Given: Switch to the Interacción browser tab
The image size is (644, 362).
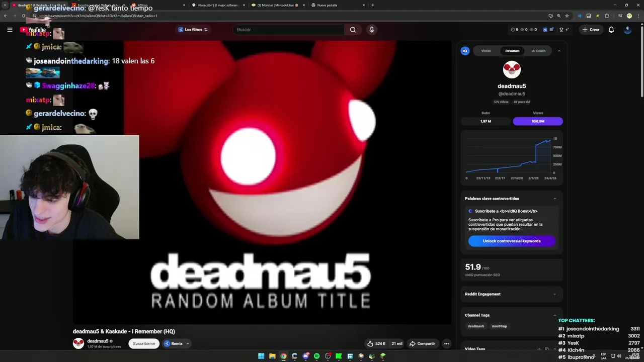Looking at the screenshot, I should [217, 5].
